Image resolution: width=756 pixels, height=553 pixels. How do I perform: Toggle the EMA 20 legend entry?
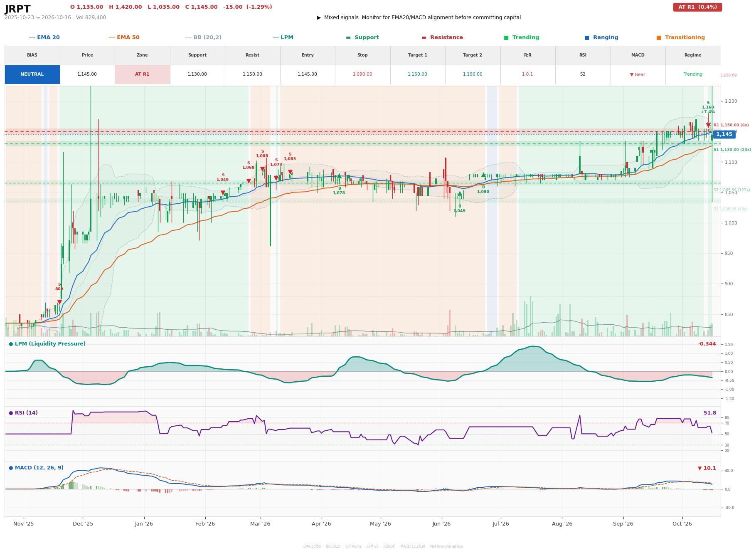coord(44,37)
